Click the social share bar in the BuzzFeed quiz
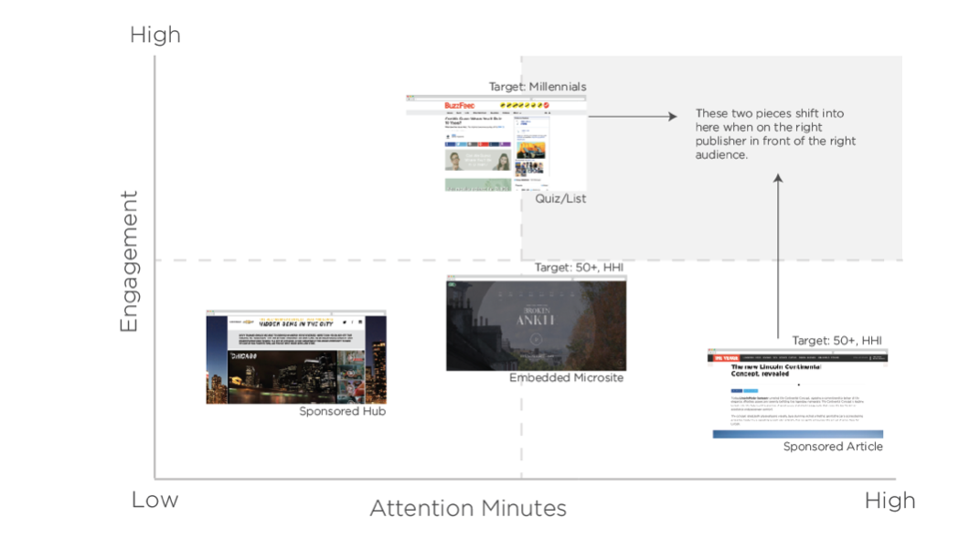This screenshot has height=559, width=980. click(x=477, y=144)
